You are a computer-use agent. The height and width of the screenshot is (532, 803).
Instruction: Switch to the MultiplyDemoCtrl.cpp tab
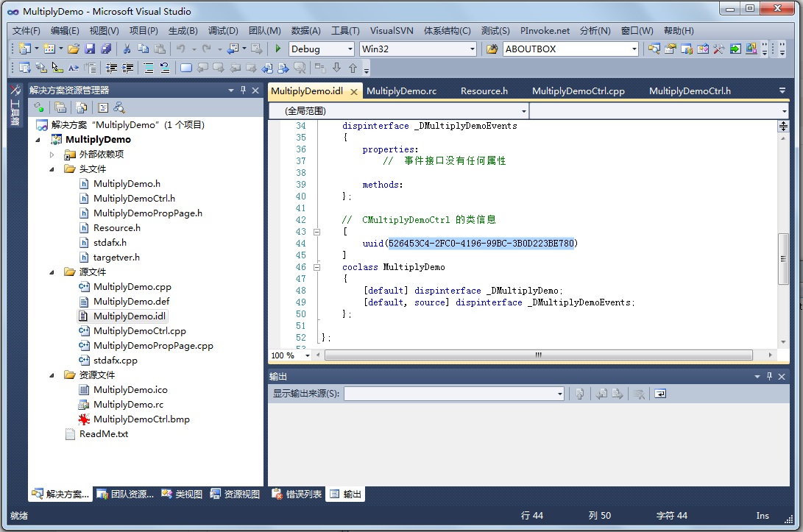coord(579,91)
